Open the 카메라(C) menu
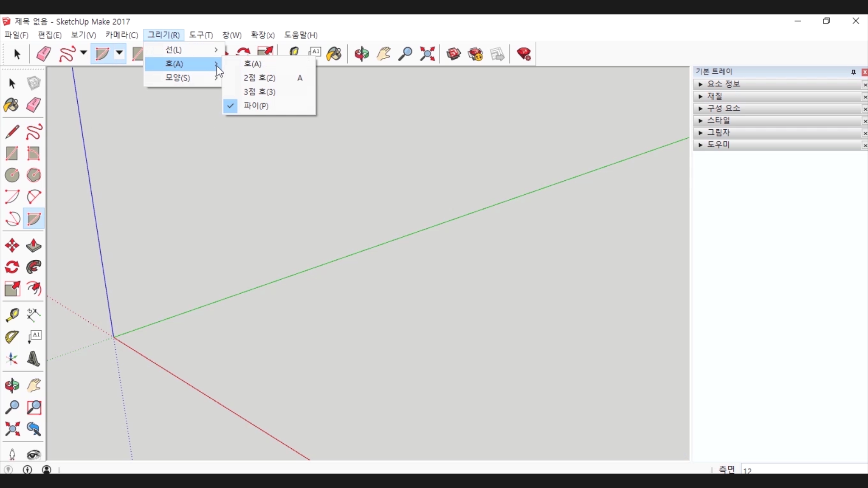Image resolution: width=868 pixels, height=488 pixels. pos(122,35)
